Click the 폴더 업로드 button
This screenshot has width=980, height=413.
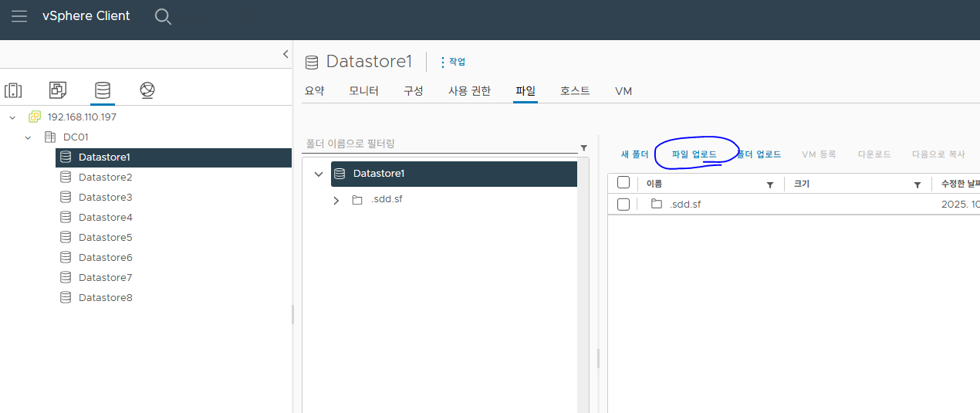759,154
